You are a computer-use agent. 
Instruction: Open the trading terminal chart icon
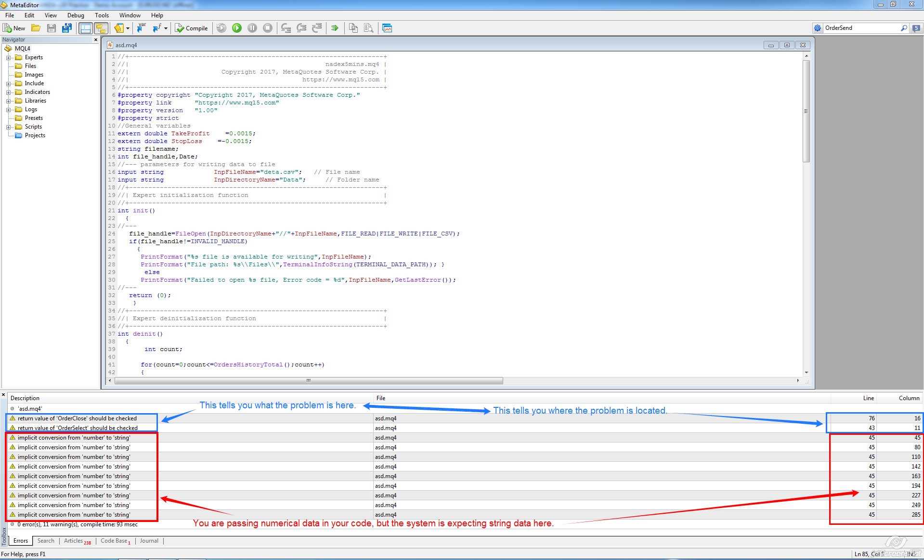387,28
